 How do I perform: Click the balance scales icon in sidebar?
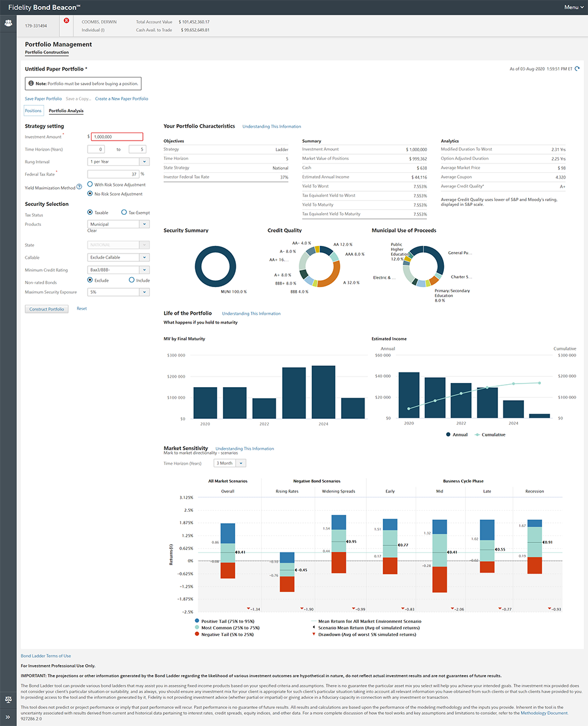[x=8, y=700]
